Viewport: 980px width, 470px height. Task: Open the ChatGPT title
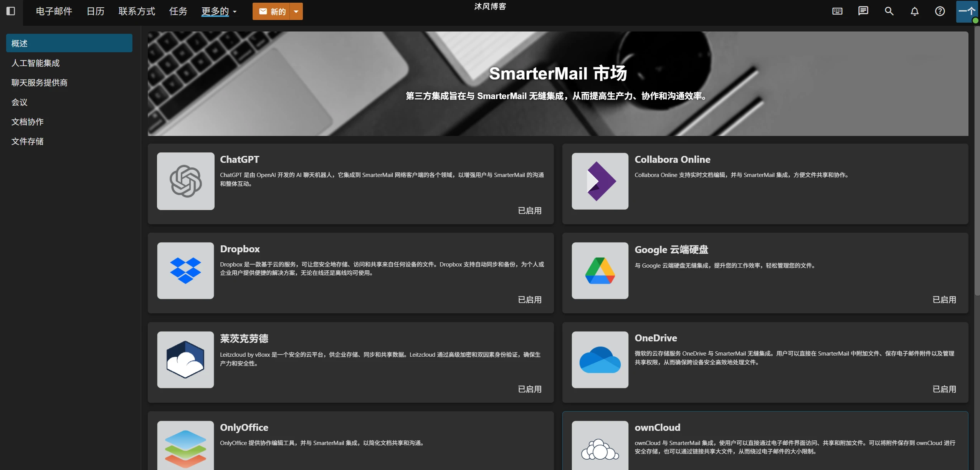pos(240,159)
